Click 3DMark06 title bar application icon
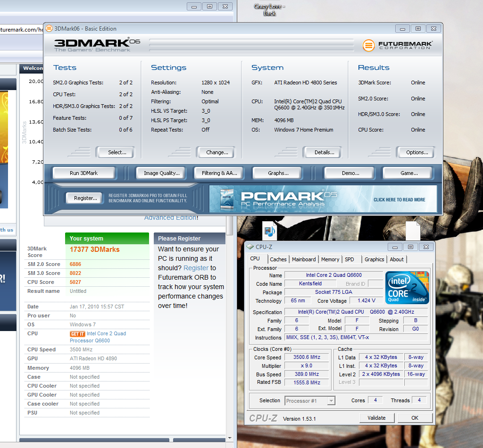 (x=49, y=29)
